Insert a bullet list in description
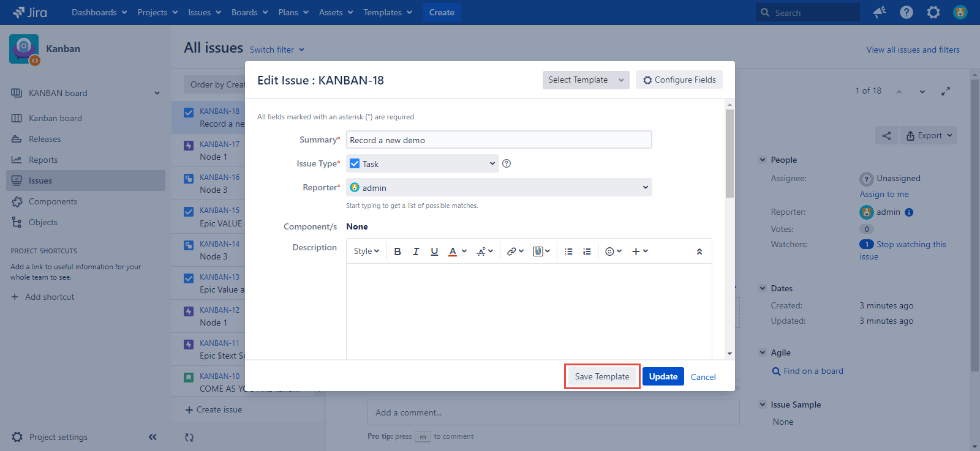 click(568, 252)
